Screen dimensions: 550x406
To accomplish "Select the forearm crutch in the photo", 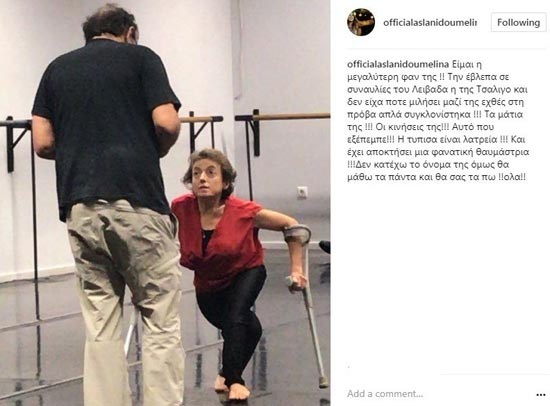I will (x=307, y=302).
